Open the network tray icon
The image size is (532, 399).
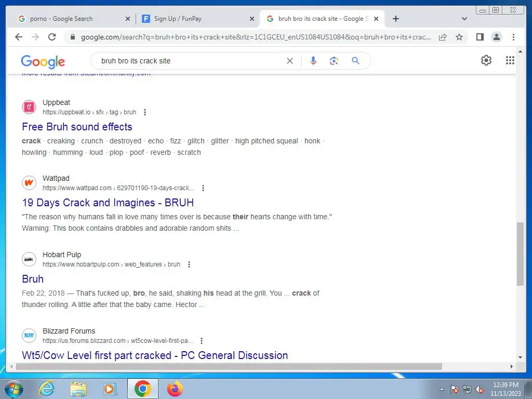(x=467, y=390)
